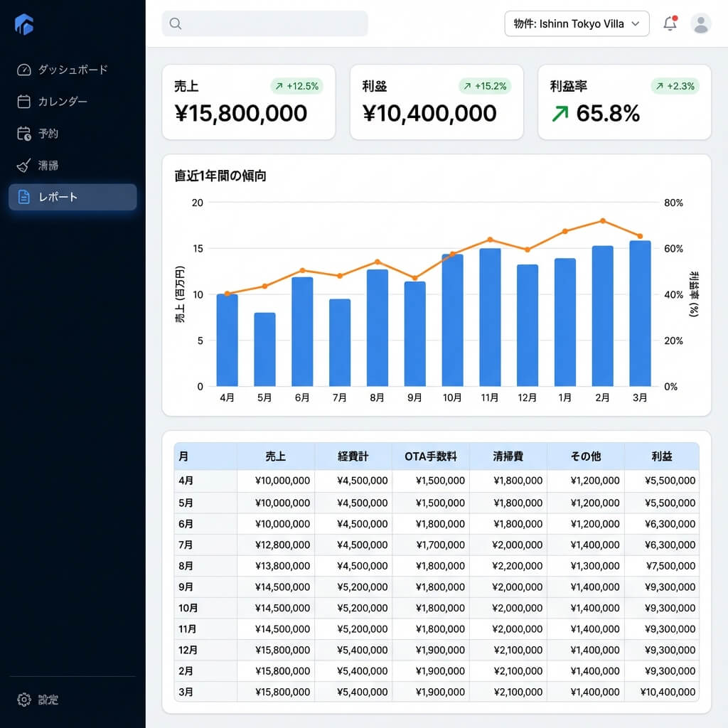The width and height of the screenshot is (728, 728).
Task: Open the user profile avatar
Action: 700,23
